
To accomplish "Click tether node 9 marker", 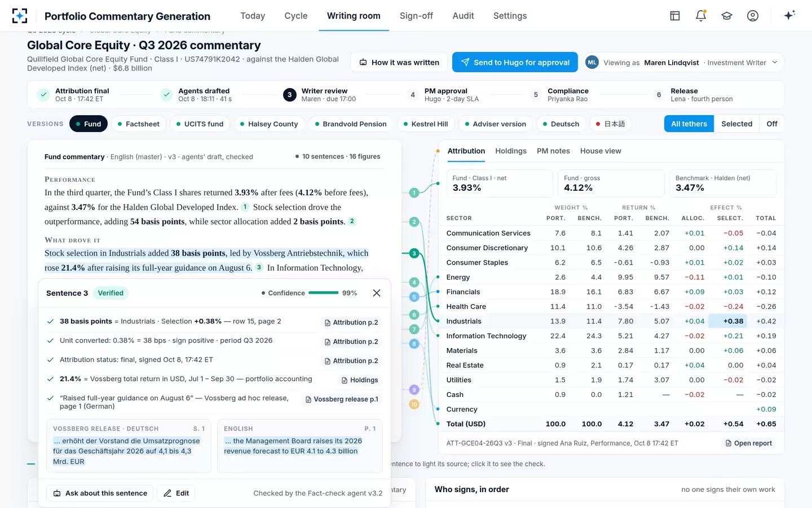I will 414,389.
